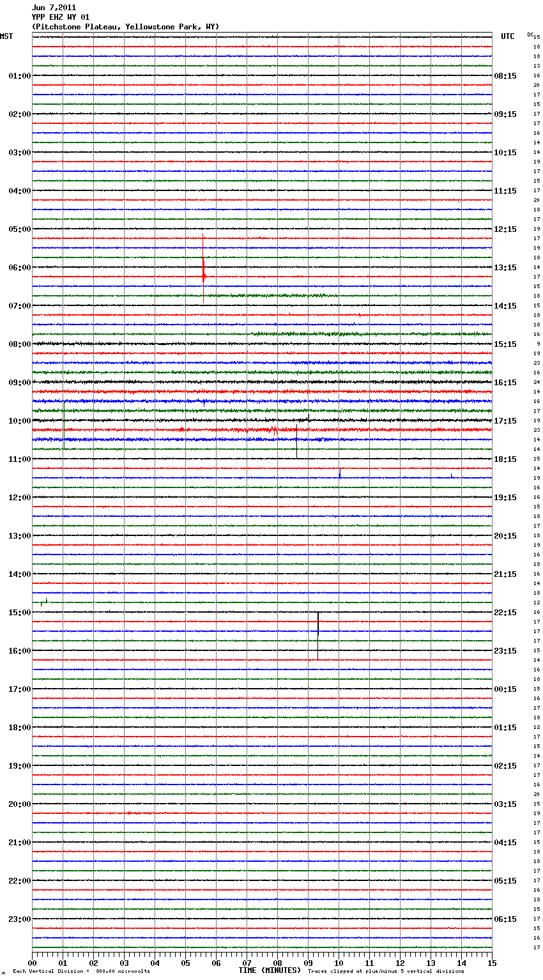Click the 07:00 MST time label
543x980 pixels.
click(x=20, y=306)
